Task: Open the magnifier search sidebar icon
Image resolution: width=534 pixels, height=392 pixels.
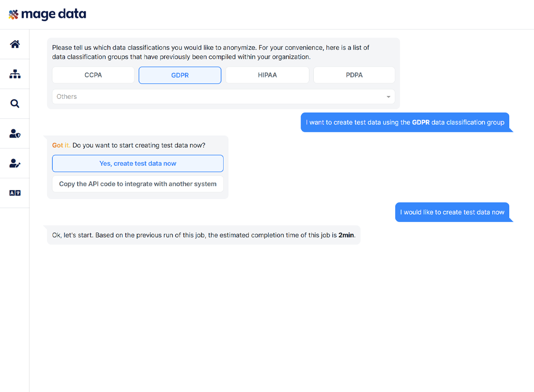Action: coord(15,104)
